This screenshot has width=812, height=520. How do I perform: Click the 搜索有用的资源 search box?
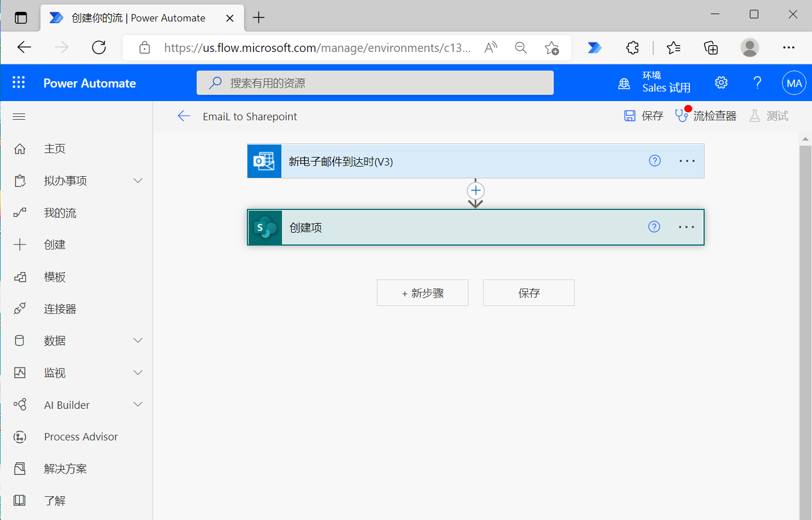(x=375, y=83)
